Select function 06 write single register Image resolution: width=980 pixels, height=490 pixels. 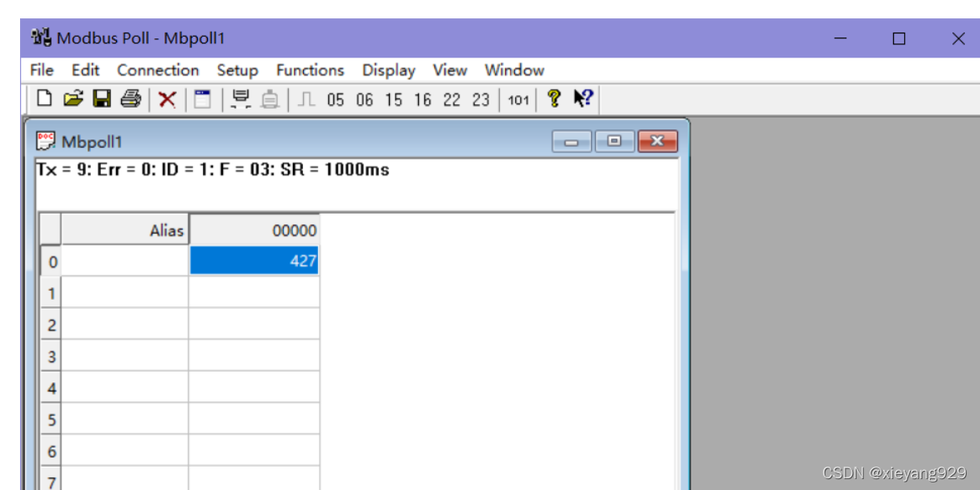(x=365, y=100)
